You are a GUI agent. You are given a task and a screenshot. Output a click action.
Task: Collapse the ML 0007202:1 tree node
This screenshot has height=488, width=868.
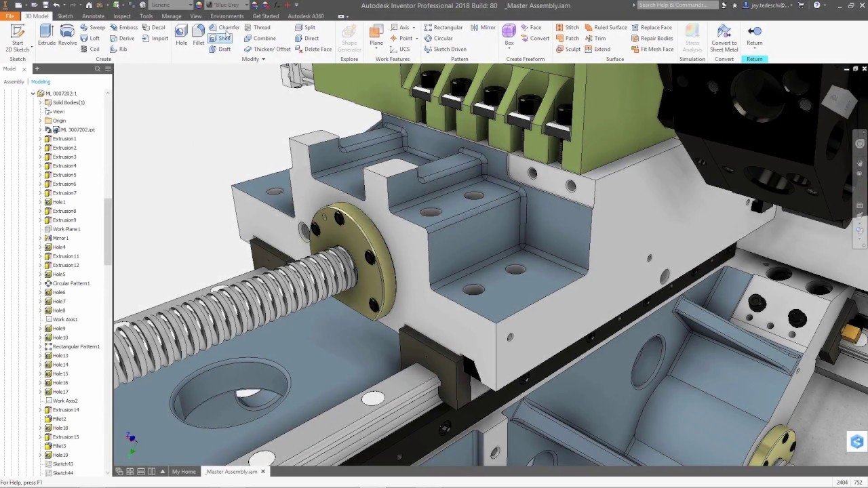pos(33,94)
